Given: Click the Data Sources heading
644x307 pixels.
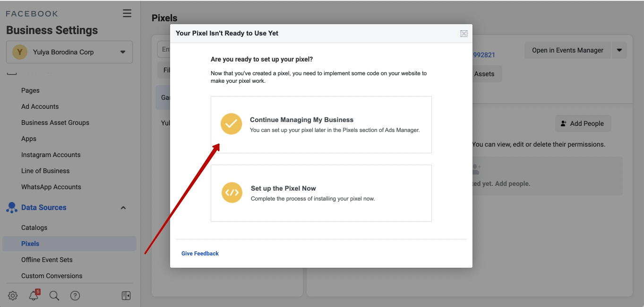Looking at the screenshot, I should 44,208.
